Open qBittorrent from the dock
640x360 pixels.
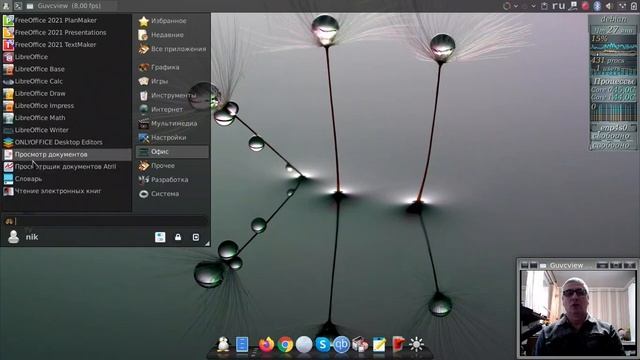[341, 344]
